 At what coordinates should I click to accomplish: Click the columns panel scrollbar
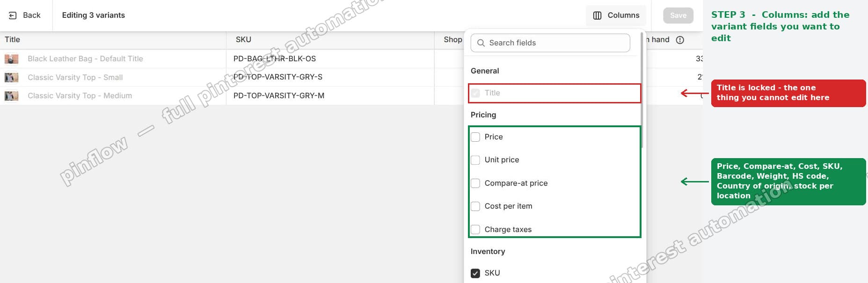tap(642, 90)
